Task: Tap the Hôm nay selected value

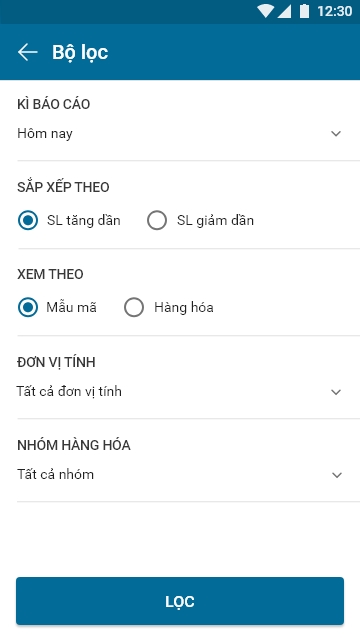Action: click(45, 134)
